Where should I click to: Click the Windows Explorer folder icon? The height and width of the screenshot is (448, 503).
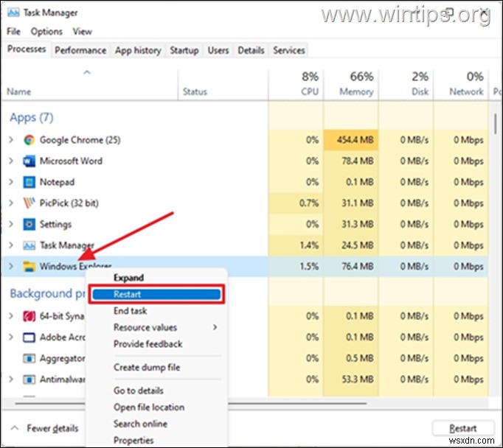(x=30, y=266)
